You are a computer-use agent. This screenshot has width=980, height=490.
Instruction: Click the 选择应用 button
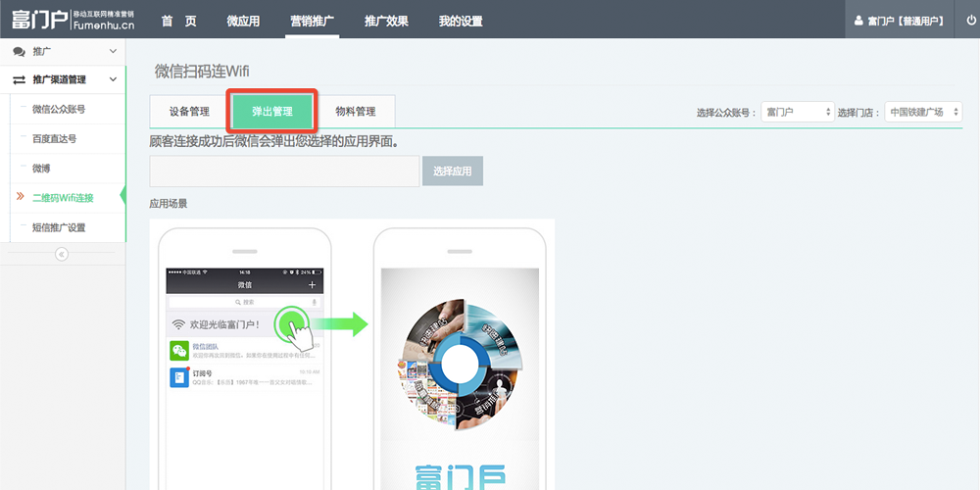click(x=453, y=171)
